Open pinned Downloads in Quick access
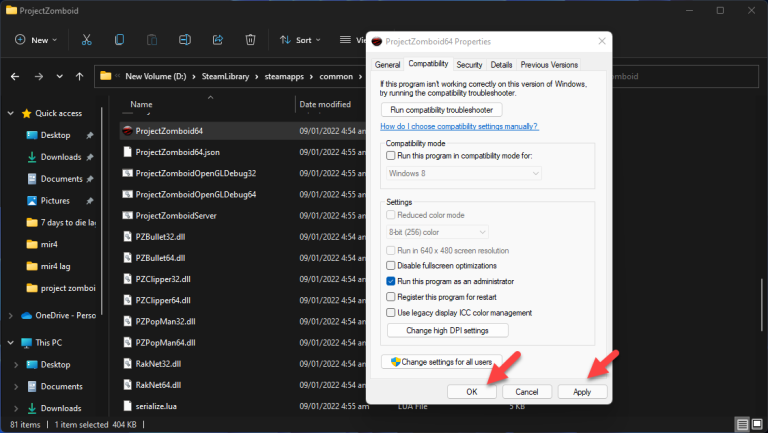768x433 pixels. pos(61,157)
